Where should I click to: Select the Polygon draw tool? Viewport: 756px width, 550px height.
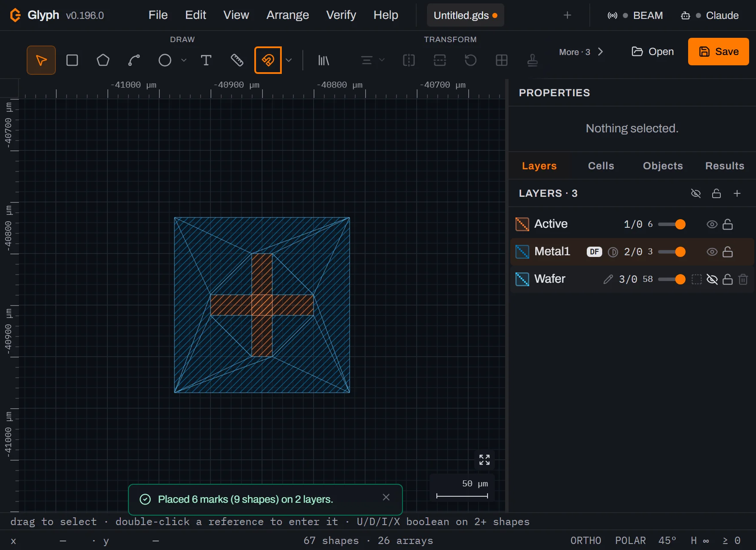(103, 60)
